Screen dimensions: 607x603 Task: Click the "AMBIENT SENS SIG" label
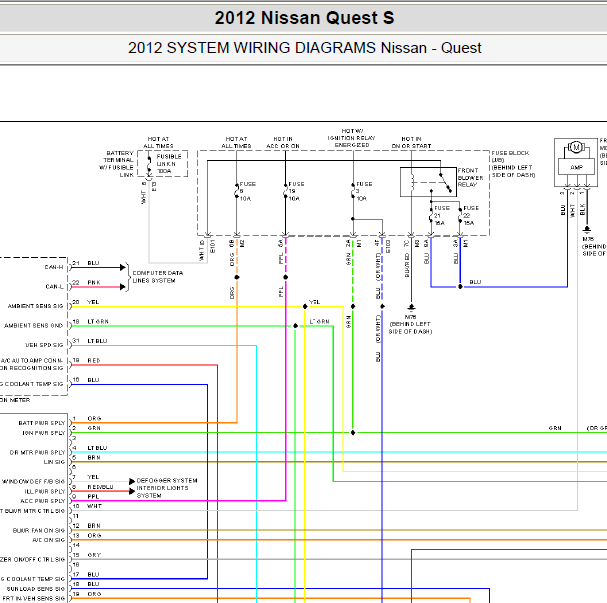[x=35, y=306]
